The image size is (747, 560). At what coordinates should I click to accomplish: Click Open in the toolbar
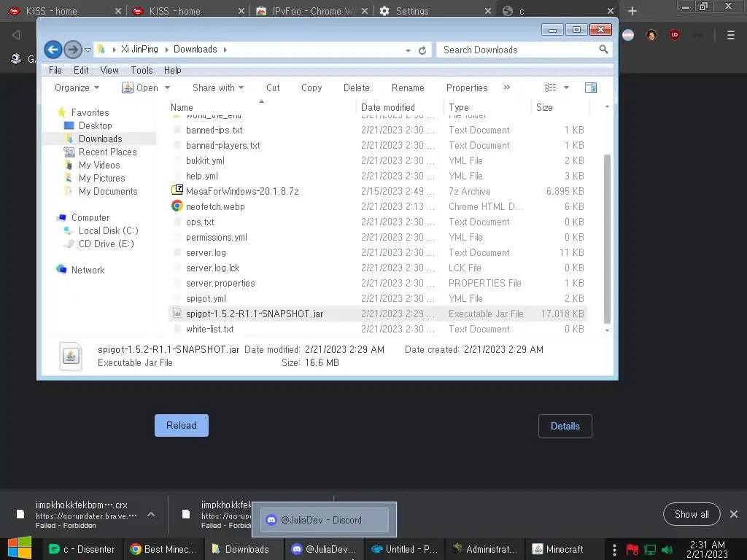tap(141, 87)
